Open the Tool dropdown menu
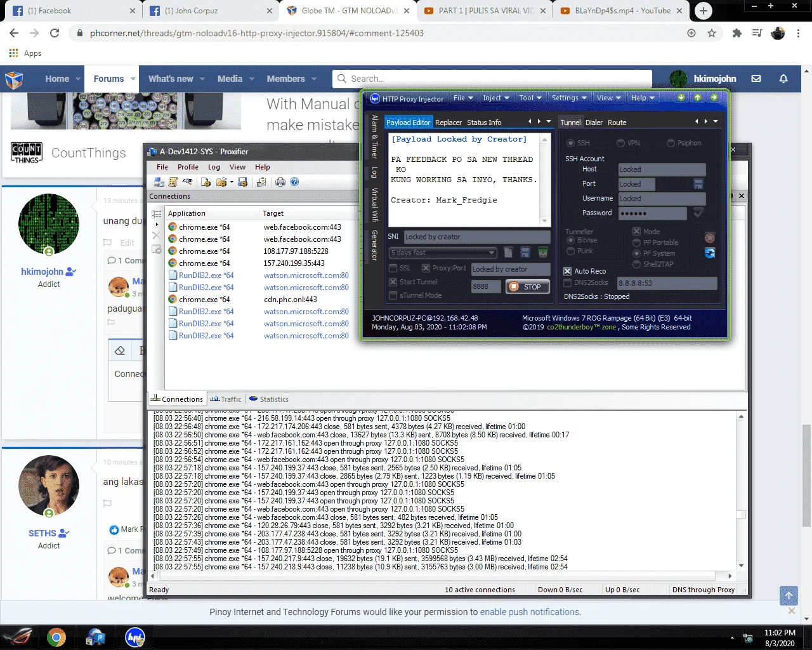Image resolution: width=812 pixels, height=650 pixels. click(x=530, y=98)
